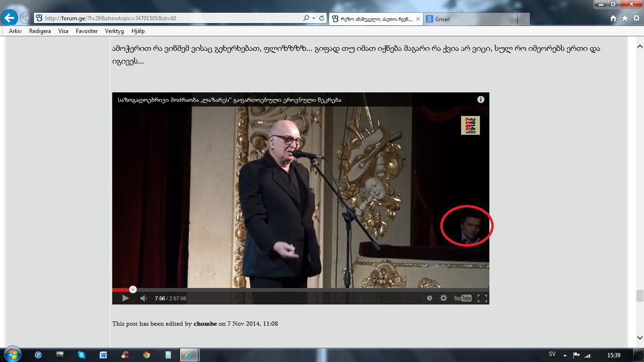
Task: Play the embedded YouTube video
Action: [x=125, y=298]
